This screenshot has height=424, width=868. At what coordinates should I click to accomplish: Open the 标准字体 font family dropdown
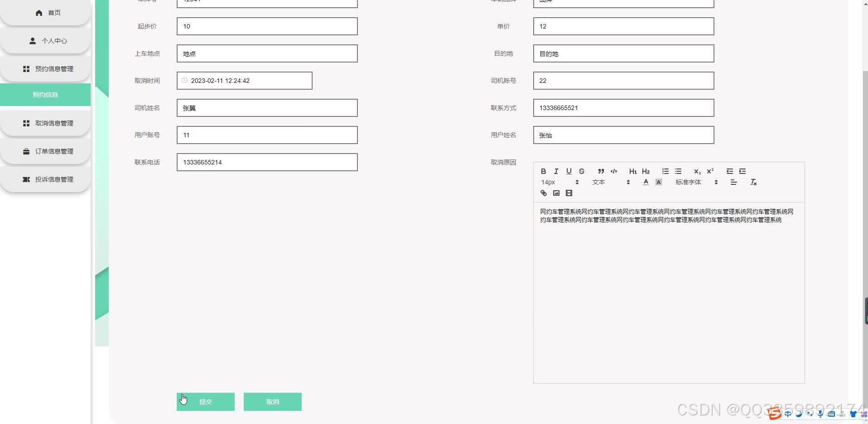tap(696, 182)
